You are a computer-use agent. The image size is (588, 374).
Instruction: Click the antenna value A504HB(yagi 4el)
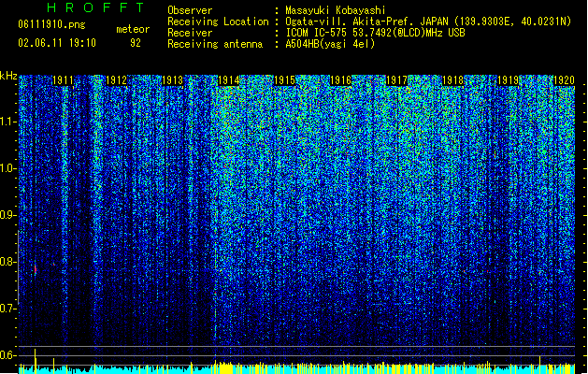tap(330, 44)
